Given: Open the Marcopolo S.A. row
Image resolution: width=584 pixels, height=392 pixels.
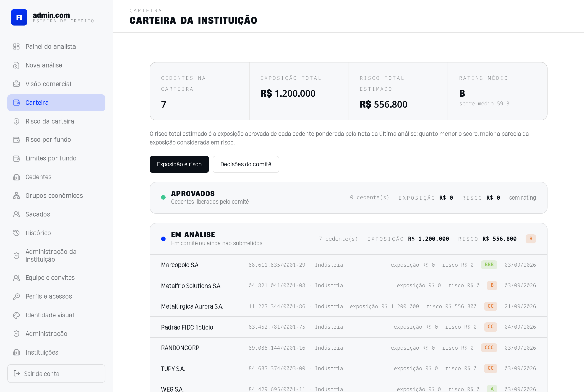Looking at the screenshot, I should [348, 265].
